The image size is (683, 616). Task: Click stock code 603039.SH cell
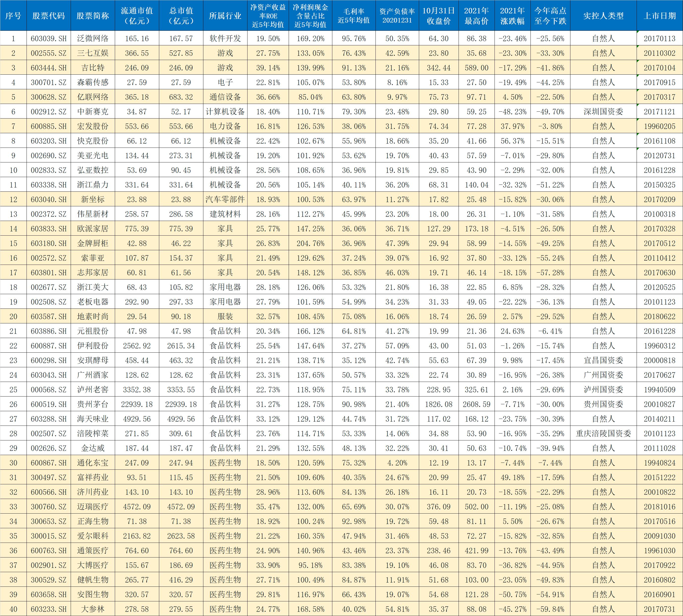[x=48, y=39]
